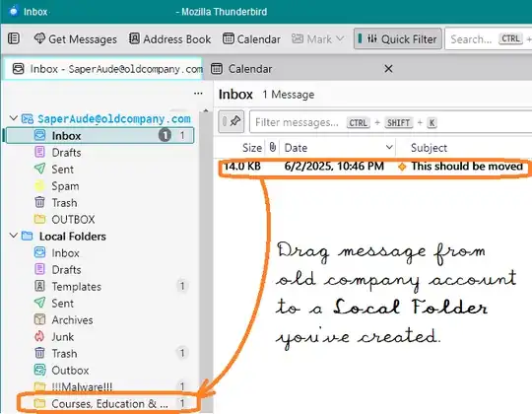Sort by the Size column header
Screen dimensions: 532x414
(252, 148)
